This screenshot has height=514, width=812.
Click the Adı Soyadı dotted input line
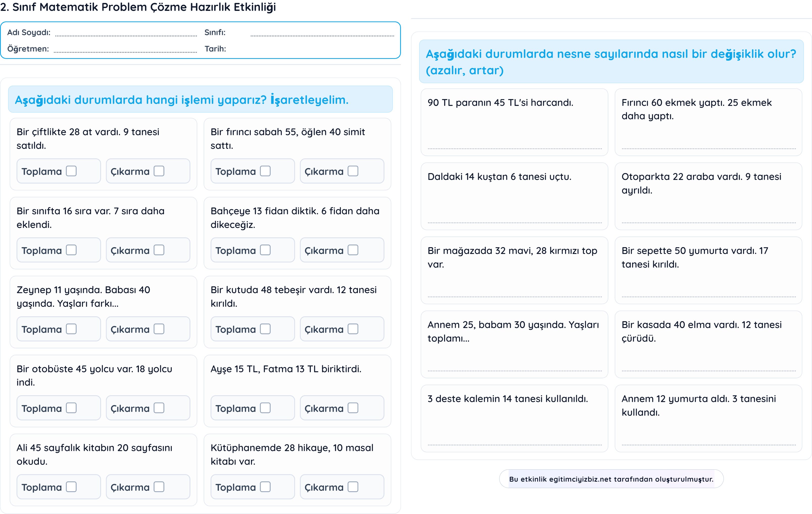126,34
